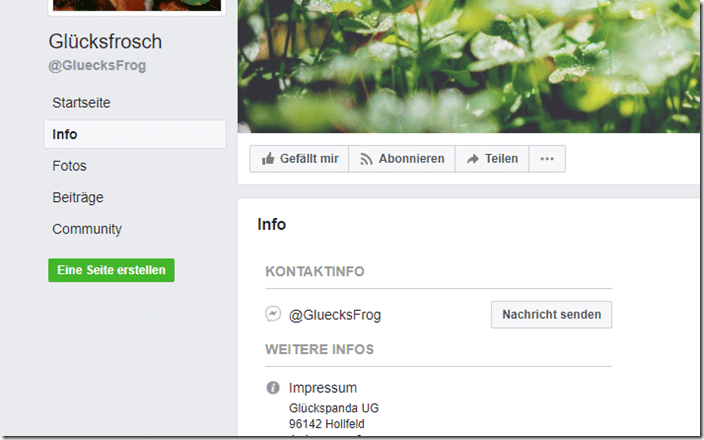Click the info circle icon beside Impressum
Screen dimensions: 704x440
pos(273,387)
